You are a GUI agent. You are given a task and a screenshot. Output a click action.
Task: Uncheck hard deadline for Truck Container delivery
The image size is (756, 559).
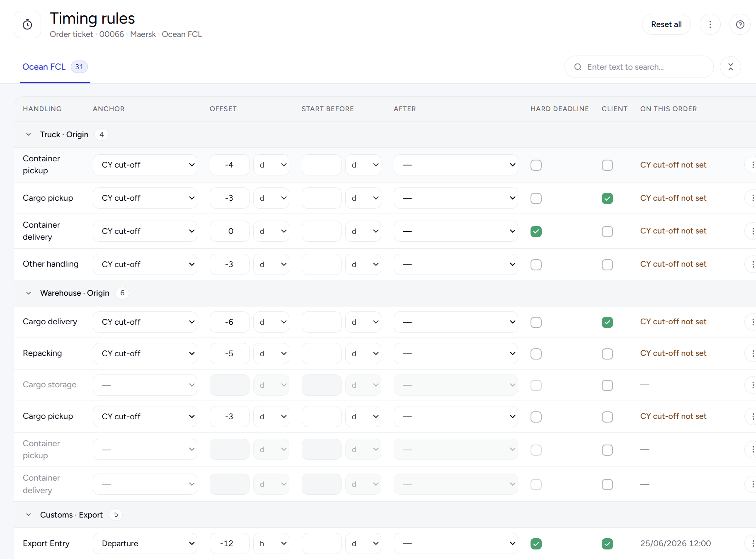coord(536,231)
